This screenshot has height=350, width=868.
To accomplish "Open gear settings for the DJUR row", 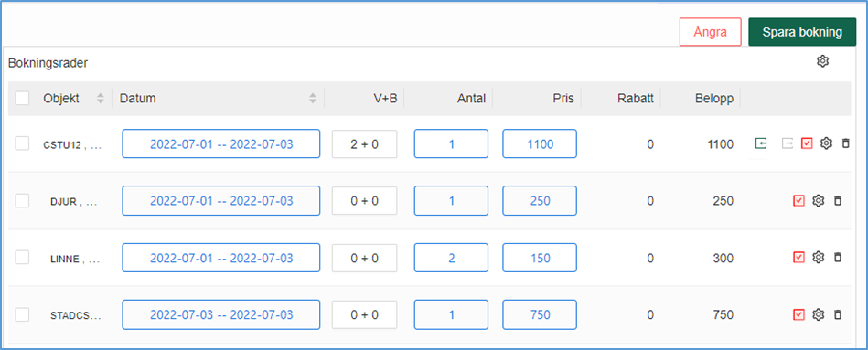I will (x=819, y=201).
